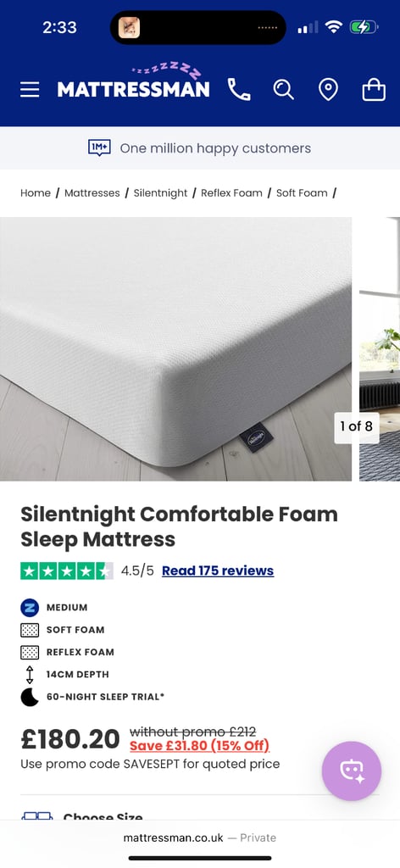Open the shopping basket icon
400x868 pixels.
pos(374,90)
